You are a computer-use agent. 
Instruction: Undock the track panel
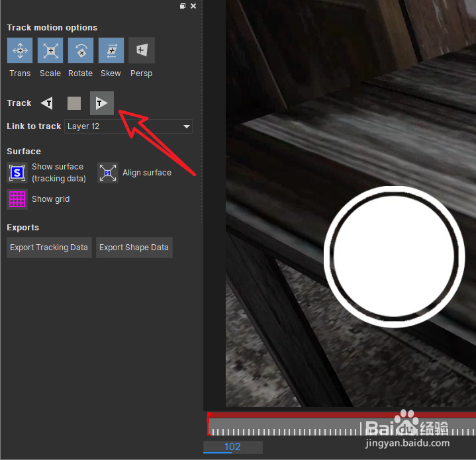point(183,6)
